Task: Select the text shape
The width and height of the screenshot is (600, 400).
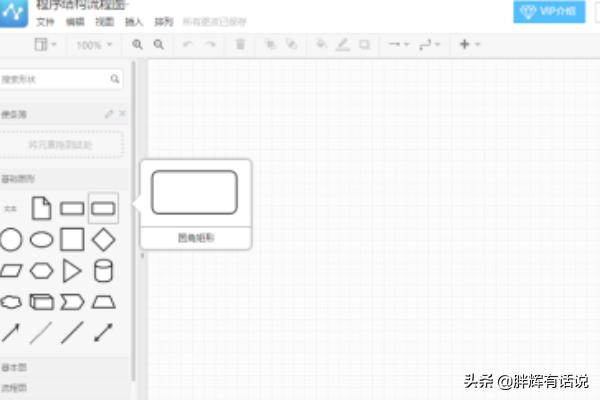Action: (10, 209)
